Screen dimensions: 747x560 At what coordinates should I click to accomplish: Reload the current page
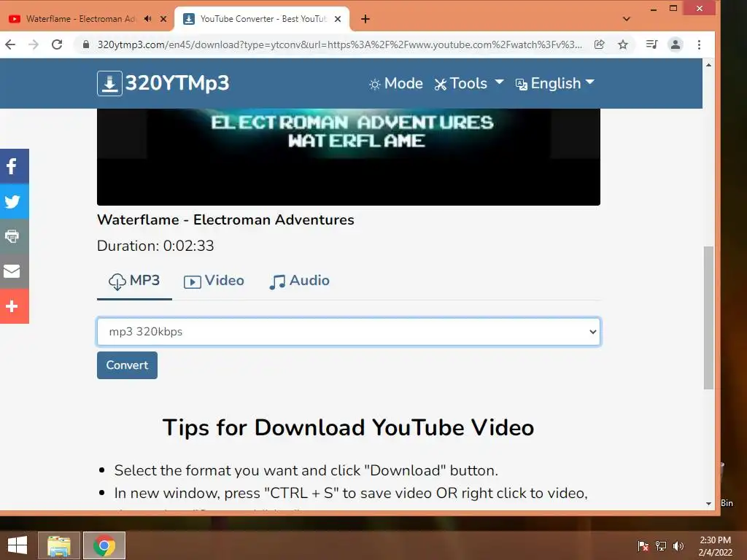click(x=57, y=44)
